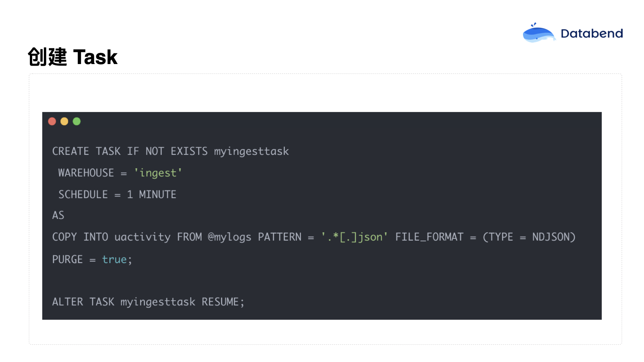The height and width of the screenshot is (362, 644).
Task: Click the yellow window dot
Action: pyautogui.click(x=64, y=121)
